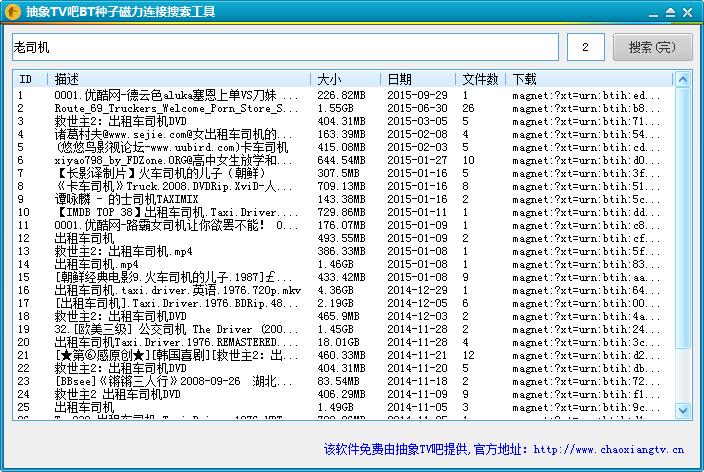Select 救世主2 出租车司机DVD row 24

click(343, 395)
